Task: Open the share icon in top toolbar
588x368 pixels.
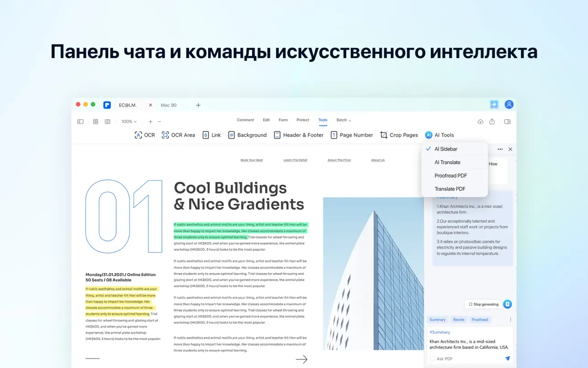Action: pyautogui.click(x=492, y=122)
